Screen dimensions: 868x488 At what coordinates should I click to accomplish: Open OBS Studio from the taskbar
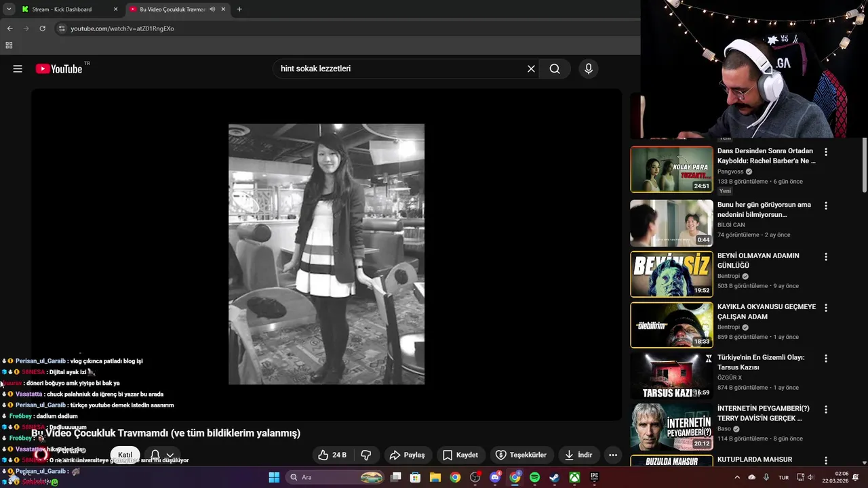475,477
